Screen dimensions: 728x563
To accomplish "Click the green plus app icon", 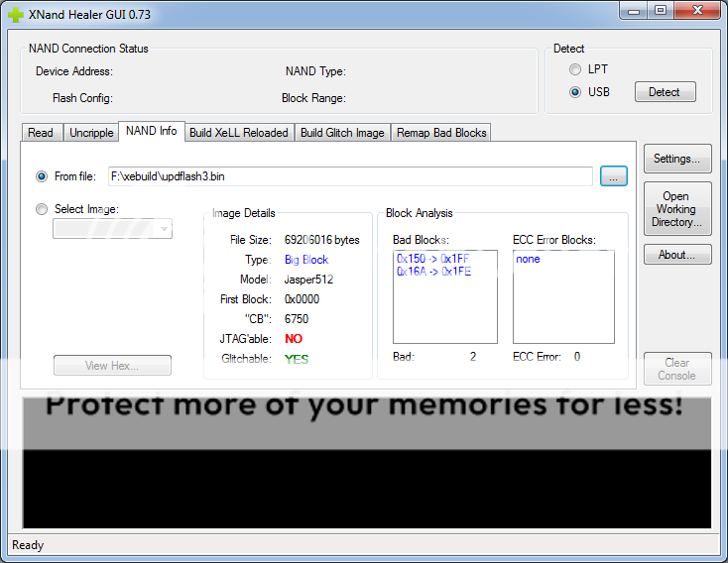I will pos(16,14).
